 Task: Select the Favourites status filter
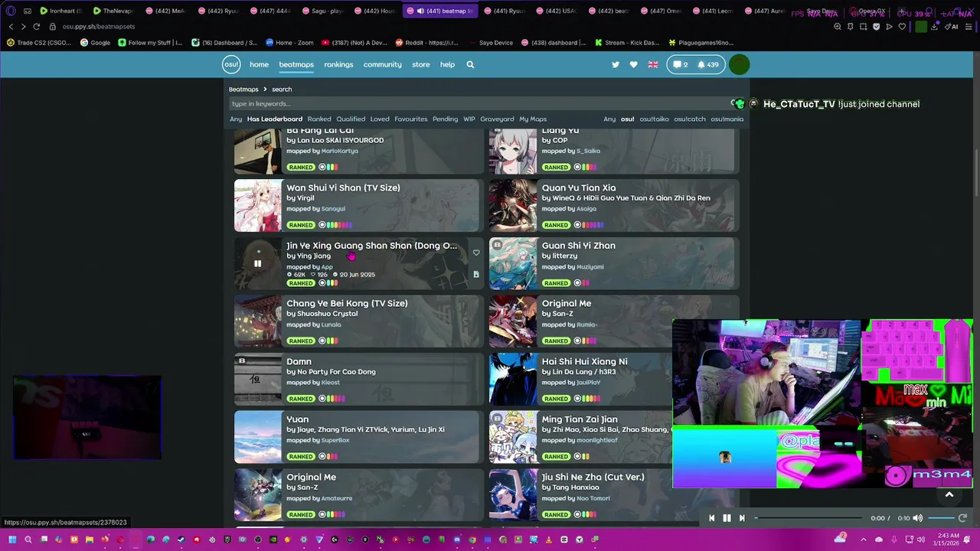pos(411,119)
